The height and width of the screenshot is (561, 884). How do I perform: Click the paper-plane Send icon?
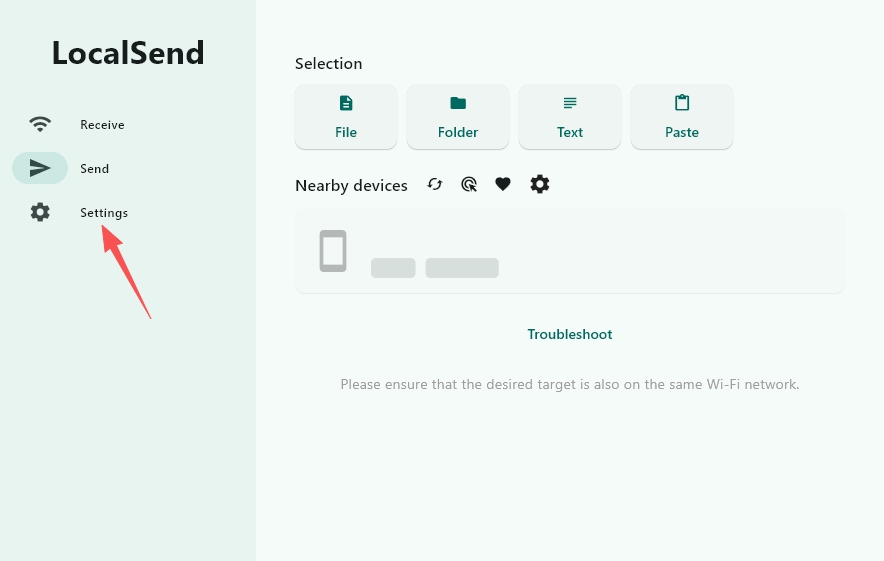click(x=40, y=168)
